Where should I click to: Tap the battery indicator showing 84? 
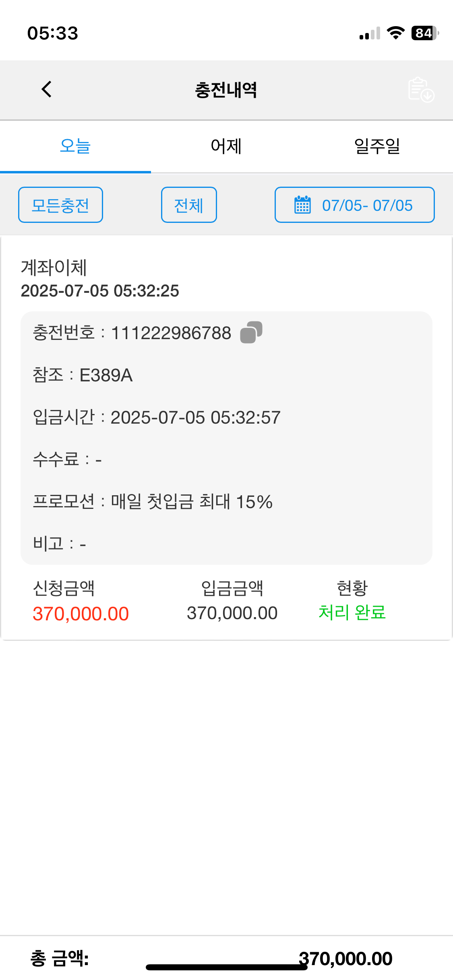(x=424, y=33)
